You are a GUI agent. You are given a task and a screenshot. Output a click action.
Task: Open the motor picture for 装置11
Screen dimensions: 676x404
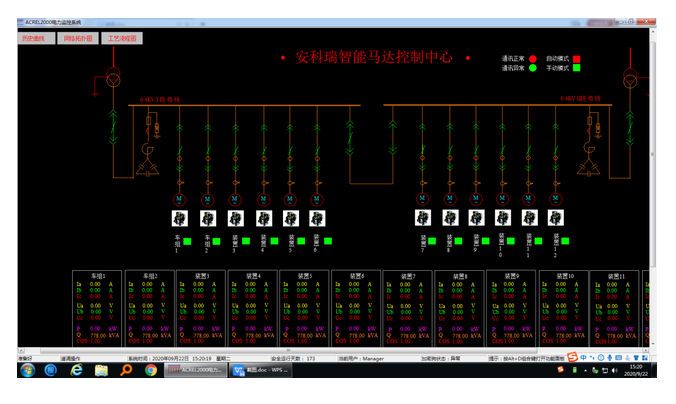pyautogui.click(x=529, y=218)
